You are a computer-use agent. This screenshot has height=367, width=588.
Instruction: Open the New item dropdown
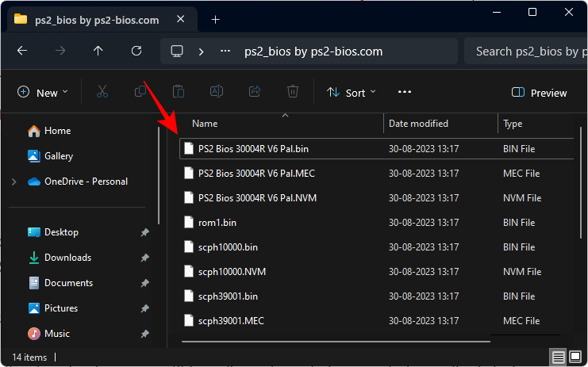pyautogui.click(x=43, y=93)
